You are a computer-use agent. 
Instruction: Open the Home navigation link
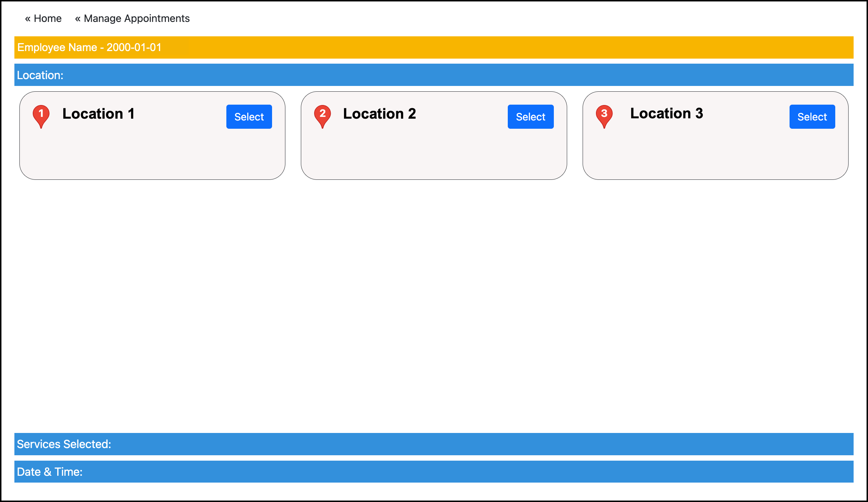pos(47,18)
